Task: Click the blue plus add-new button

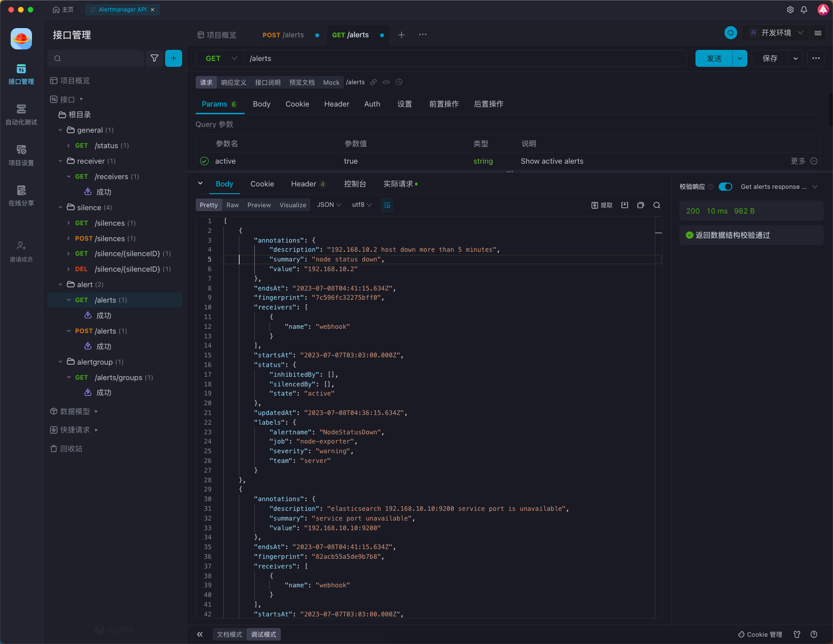Action: click(x=173, y=58)
